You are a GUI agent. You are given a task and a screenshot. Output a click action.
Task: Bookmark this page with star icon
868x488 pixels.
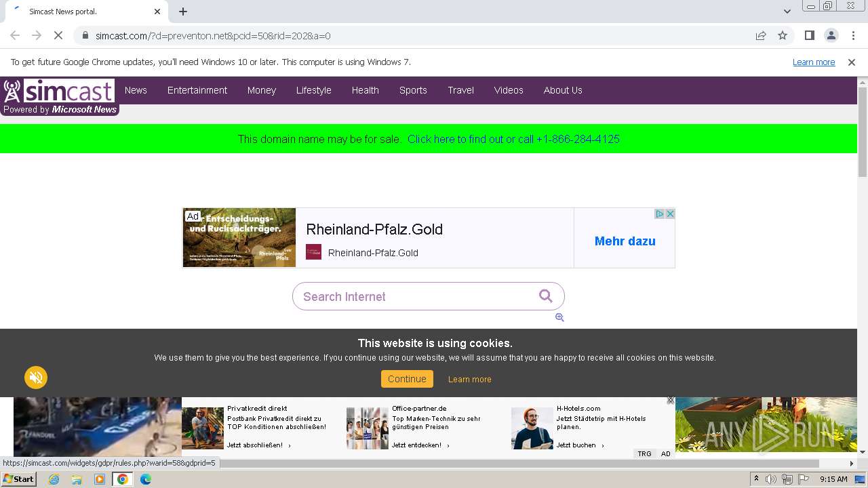tap(783, 35)
